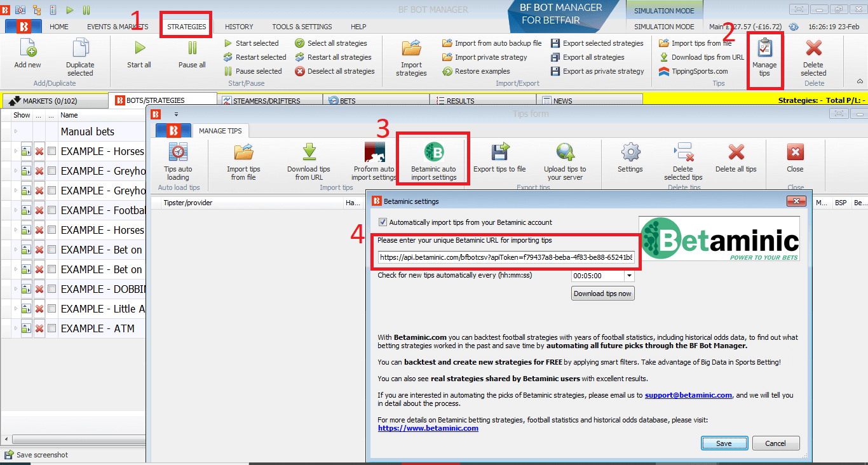Viewport: 868px width, 465px height.
Task: Click Deselect all strategies
Action: click(335, 71)
